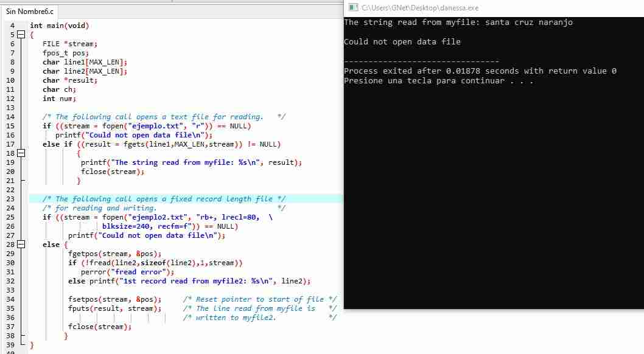Click console line 'Process exited after 0.01878 seconds'
Image resolution: width=644 pixels, height=354 pixels.
click(x=480, y=71)
